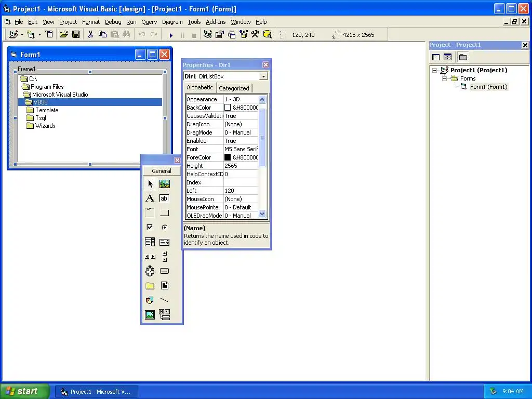The height and width of the screenshot is (399, 532).
Task: Click View Code in Project panel
Action: (x=436, y=57)
